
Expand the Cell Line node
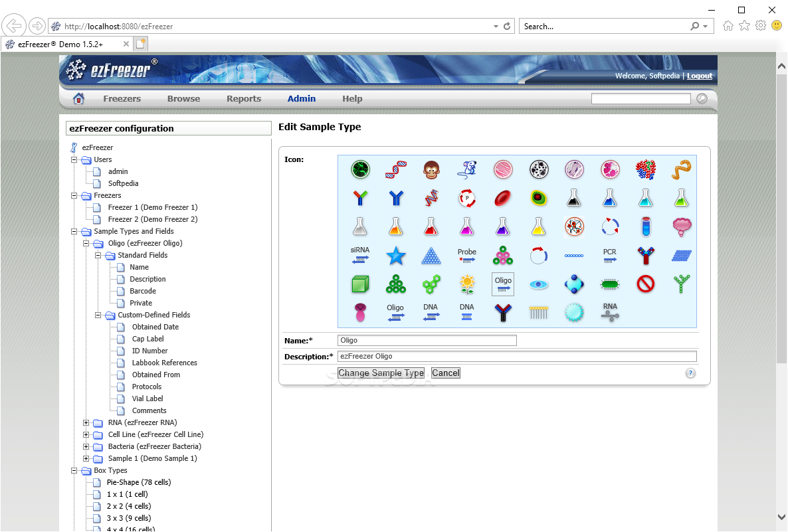86,434
